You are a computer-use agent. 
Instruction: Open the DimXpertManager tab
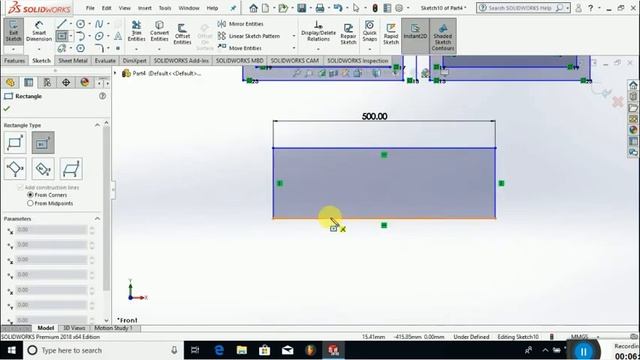point(66,82)
